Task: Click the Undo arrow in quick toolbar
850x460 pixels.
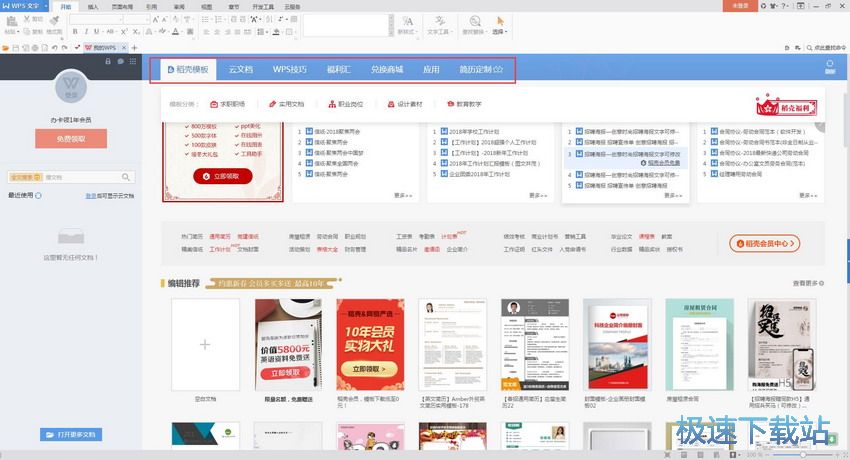Action: pos(55,48)
